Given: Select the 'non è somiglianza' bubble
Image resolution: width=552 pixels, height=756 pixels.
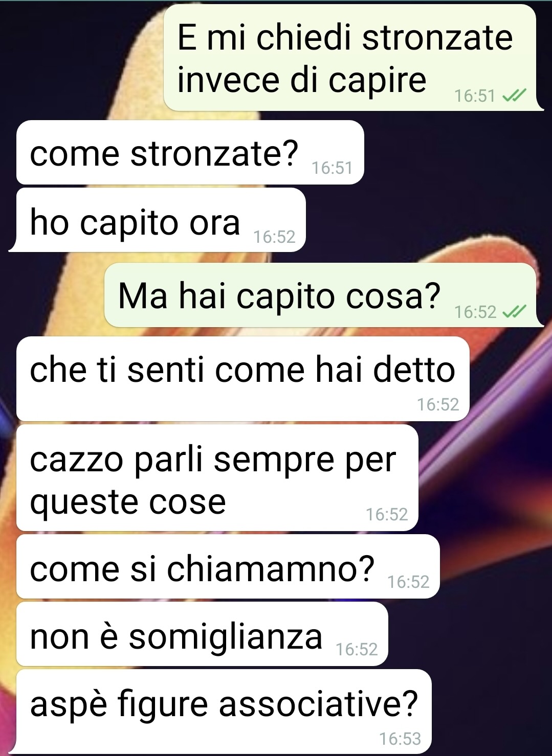Looking at the screenshot, I should click(x=202, y=634).
